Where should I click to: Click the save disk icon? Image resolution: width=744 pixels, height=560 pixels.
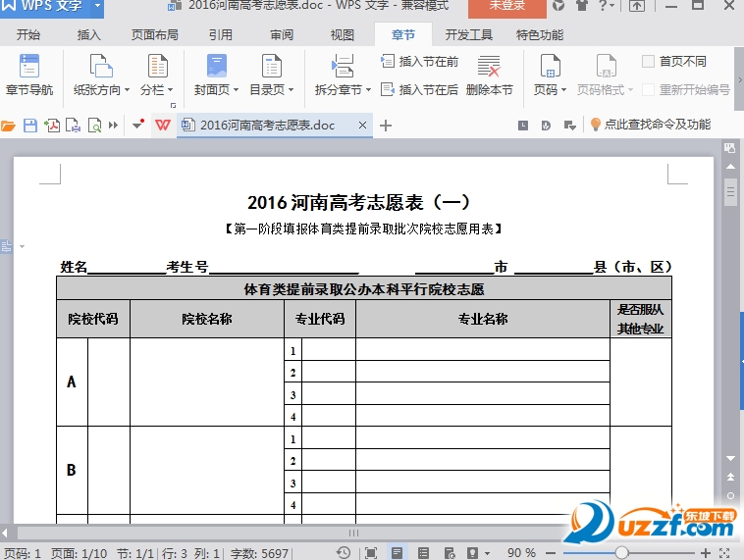point(30,126)
